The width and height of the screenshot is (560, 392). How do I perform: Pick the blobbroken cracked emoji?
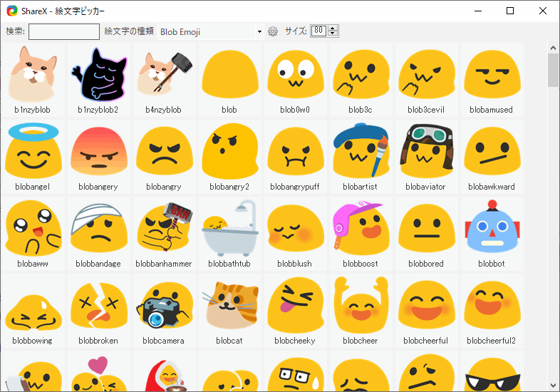point(99,311)
